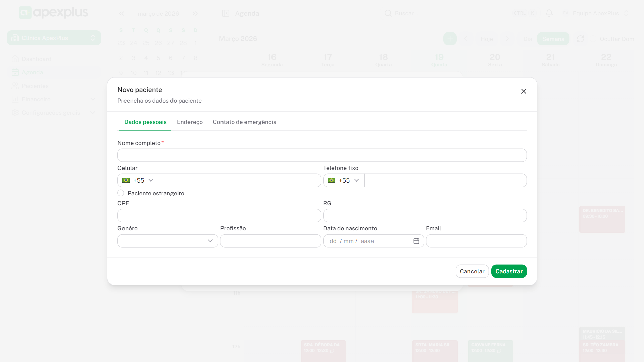Click the Nome completo input field

[x=322, y=155]
